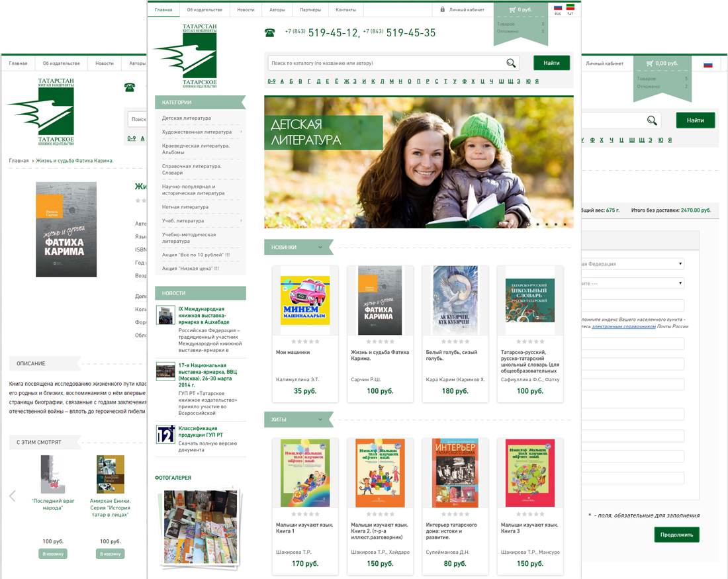Open the Контакты menu item
Screen dimensions: 728x579
346,10
